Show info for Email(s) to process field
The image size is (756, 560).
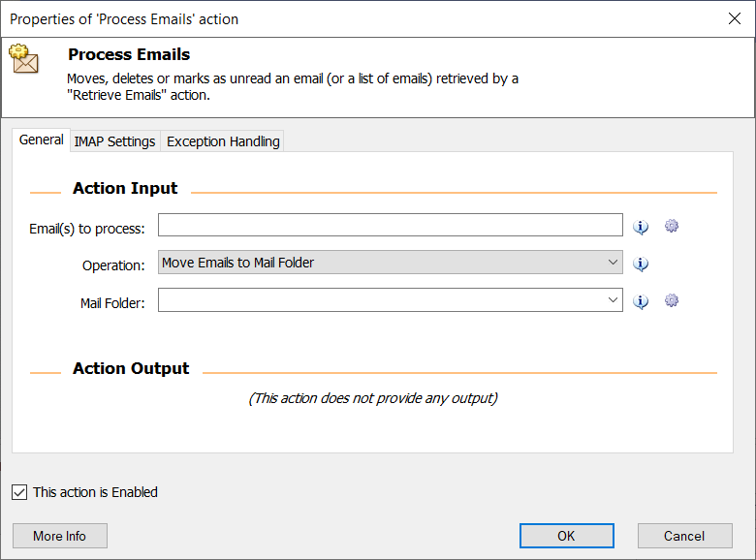641,227
